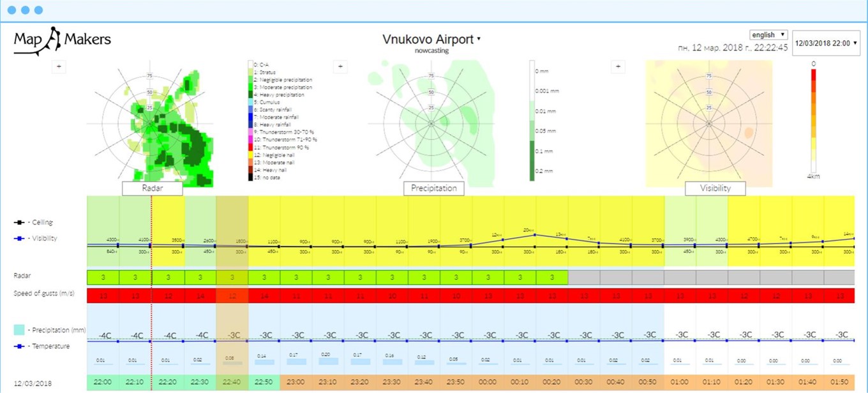This screenshot has height=393, width=868.
Task: Select the Radar map label tab
Action: (153, 189)
